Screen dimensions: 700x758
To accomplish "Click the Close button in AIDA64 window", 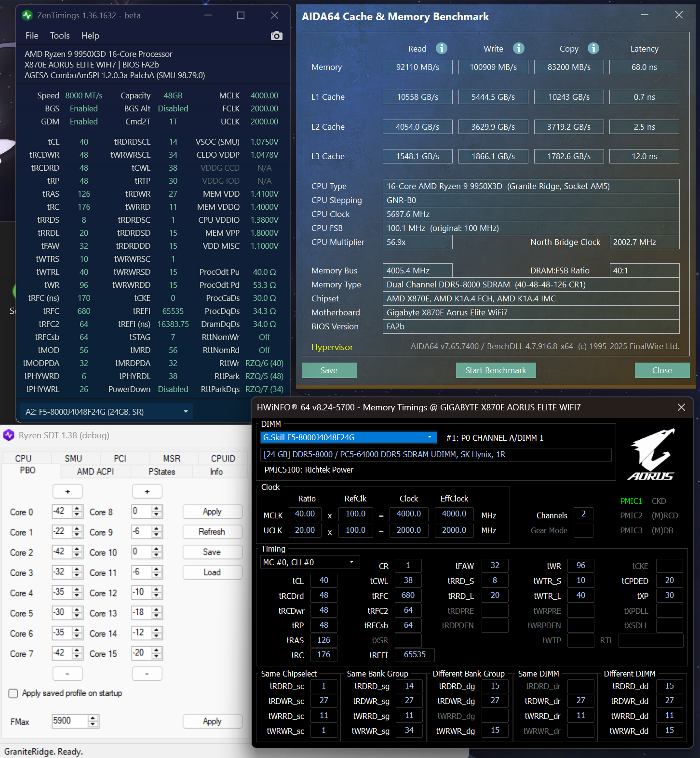I will coord(662,370).
